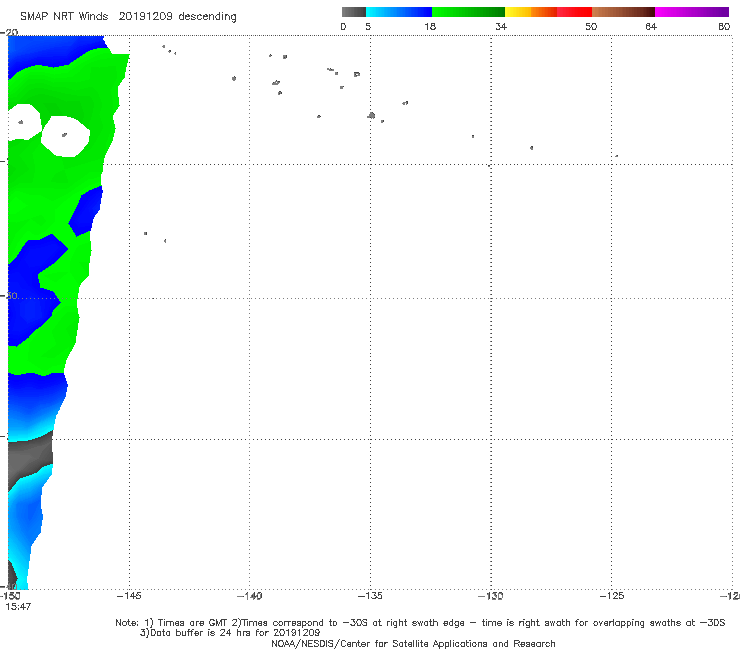Click the NOAA/NESDIS credit line
The height and width of the screenshot is (650, 740).
[413, 644]
